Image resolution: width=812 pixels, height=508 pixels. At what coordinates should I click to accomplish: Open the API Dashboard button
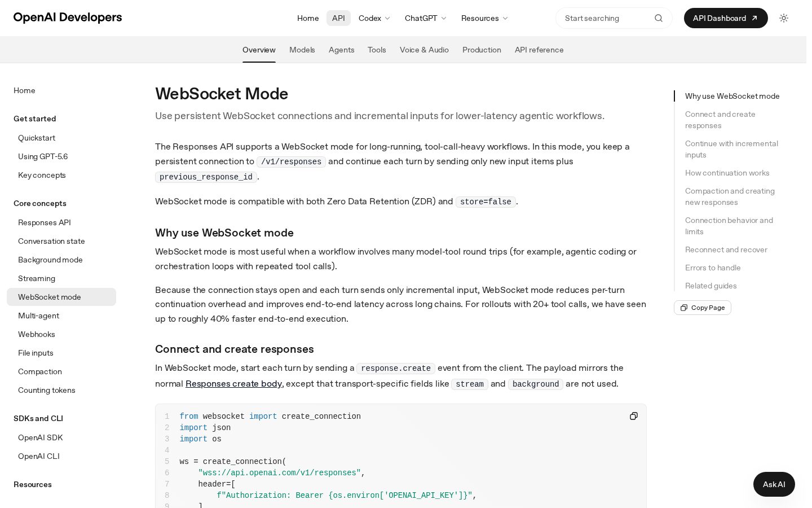[x=725, y=18]
